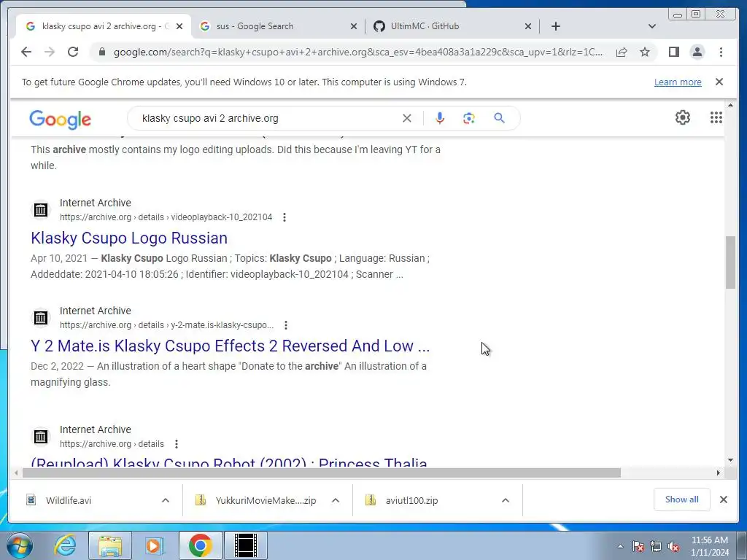Close the downloads shelf
747x560 pixels.
723,499
